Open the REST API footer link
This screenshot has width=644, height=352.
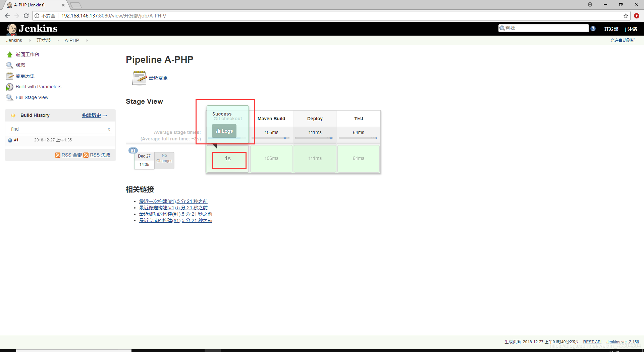(592, 342)
